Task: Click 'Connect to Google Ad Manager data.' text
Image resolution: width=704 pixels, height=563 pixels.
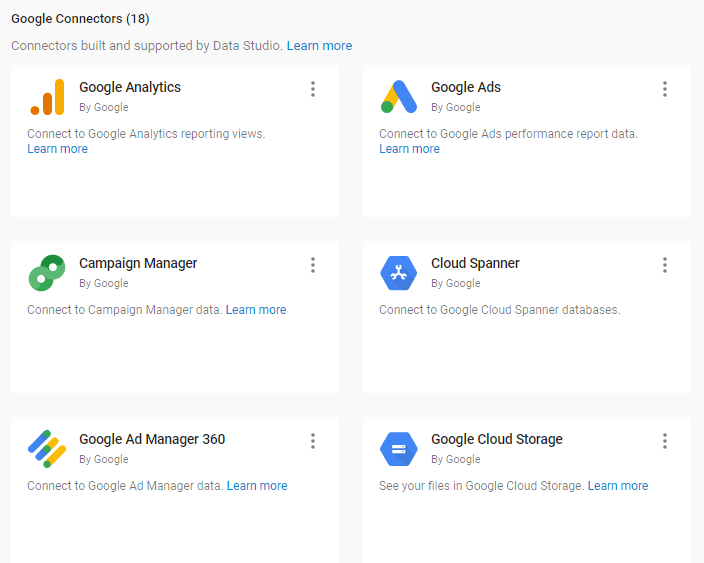Action: 125,486
